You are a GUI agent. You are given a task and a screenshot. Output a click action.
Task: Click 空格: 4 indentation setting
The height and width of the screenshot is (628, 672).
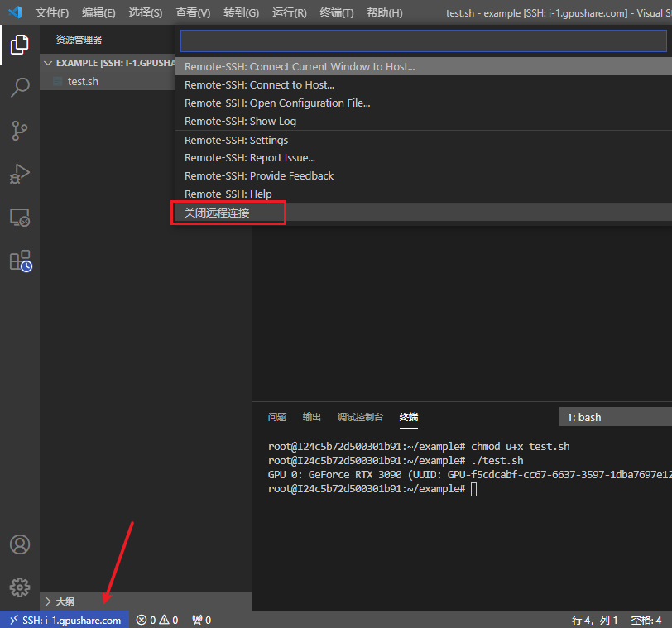pyautogui.click(x=646, y=620)
